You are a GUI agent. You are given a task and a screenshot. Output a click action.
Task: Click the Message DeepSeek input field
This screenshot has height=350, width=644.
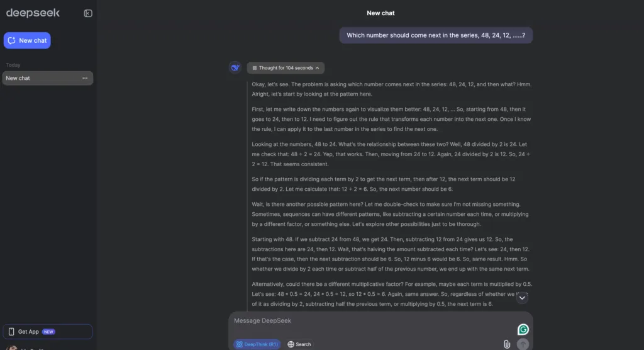pos(371,321)
